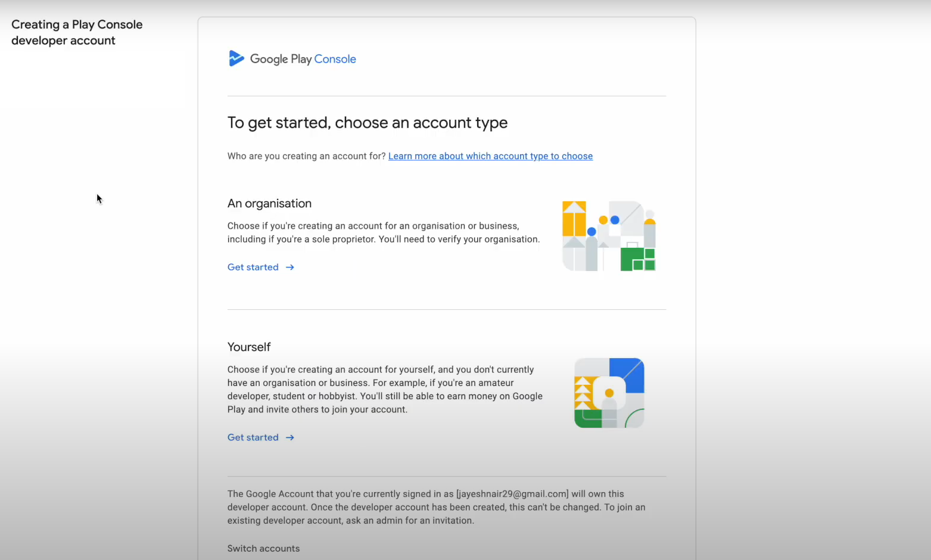The height and width of the screenshot is (560, 931).
Task: Click the 'Yourself' heading
Action: [249, 347]
